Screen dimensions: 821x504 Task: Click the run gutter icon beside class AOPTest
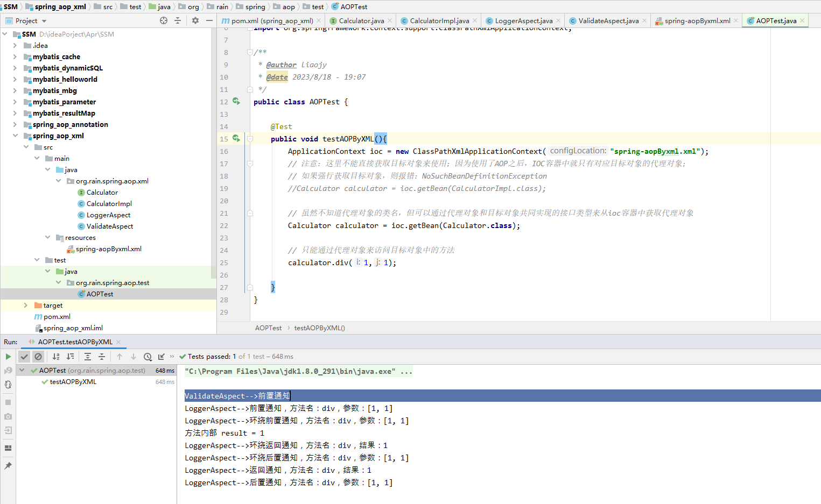click(236, 101)
